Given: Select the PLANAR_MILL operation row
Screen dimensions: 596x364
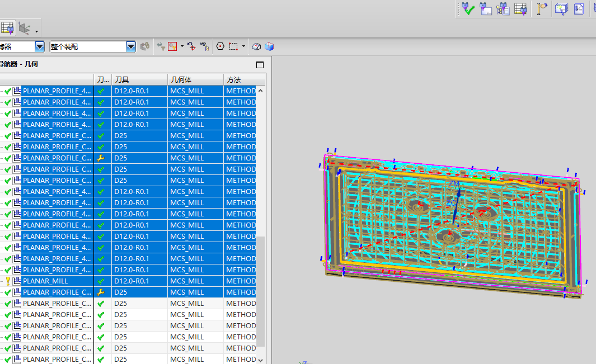Looking at the screenshot, I should click(45, 281).
